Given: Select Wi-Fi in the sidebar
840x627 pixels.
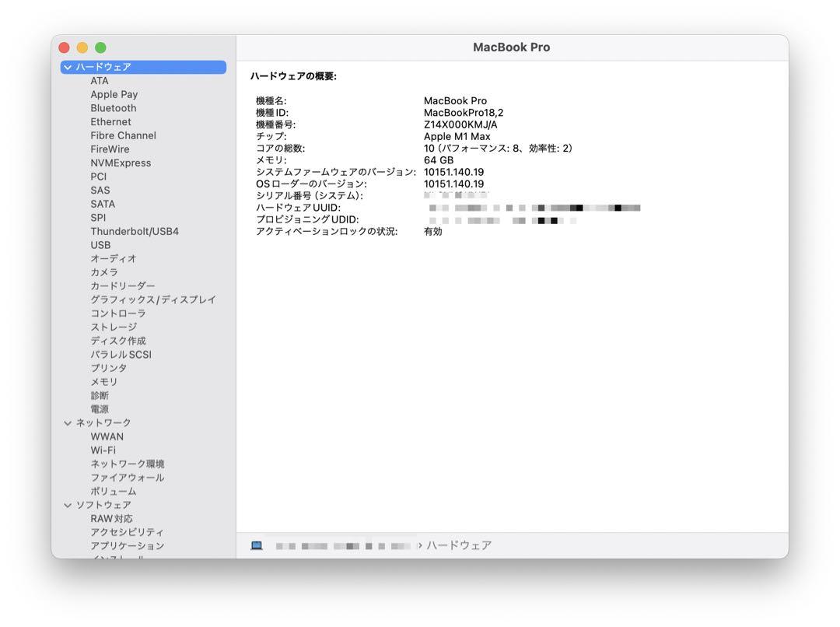Looking at the screenshot, I should [103, 450].
